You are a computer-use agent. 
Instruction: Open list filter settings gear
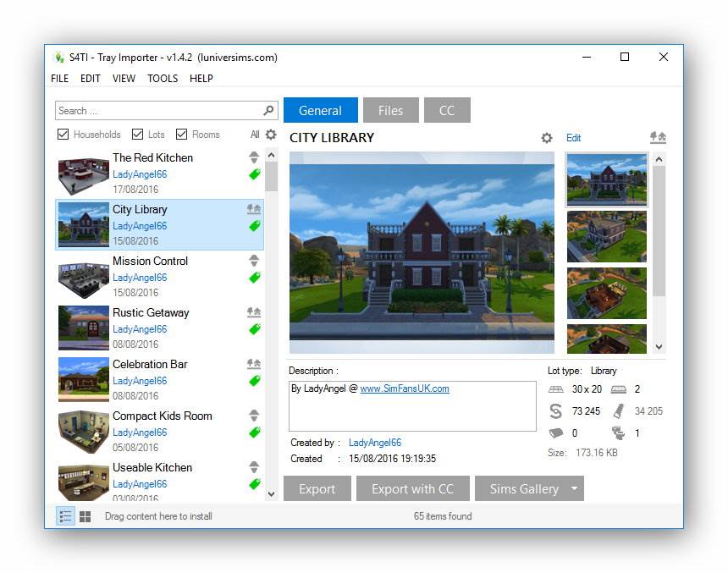click(x=271, y=135)
